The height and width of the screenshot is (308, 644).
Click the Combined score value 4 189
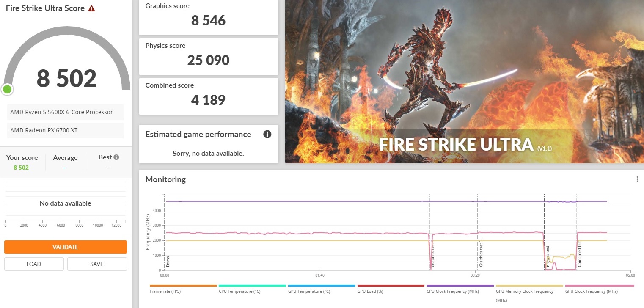click(x=208, y=100)
